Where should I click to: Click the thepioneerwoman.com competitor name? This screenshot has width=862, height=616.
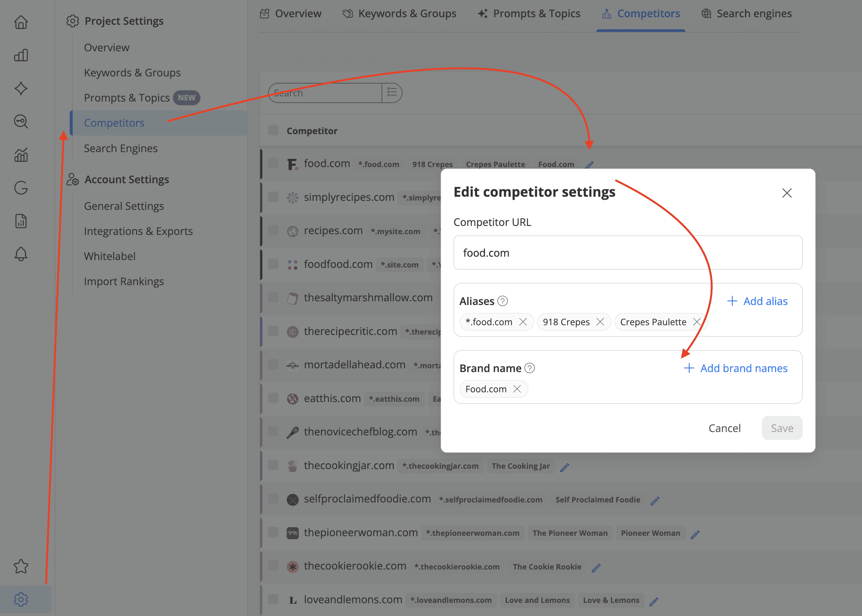(x=361, y=532)
